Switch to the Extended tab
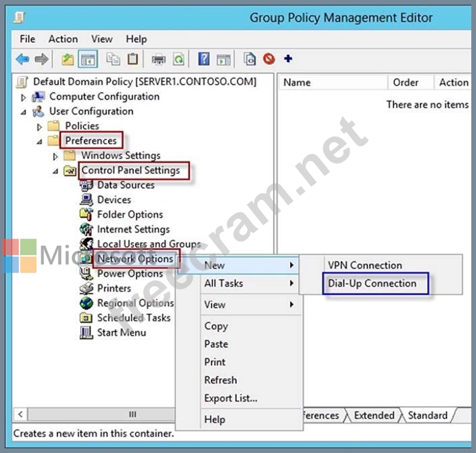 [x=374, y=415]
